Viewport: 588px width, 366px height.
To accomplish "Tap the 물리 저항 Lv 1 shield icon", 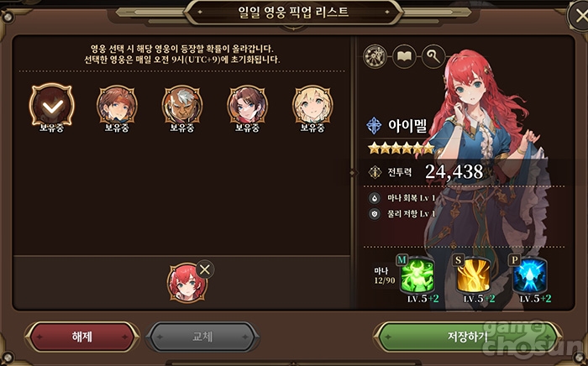I will point(375,214).
